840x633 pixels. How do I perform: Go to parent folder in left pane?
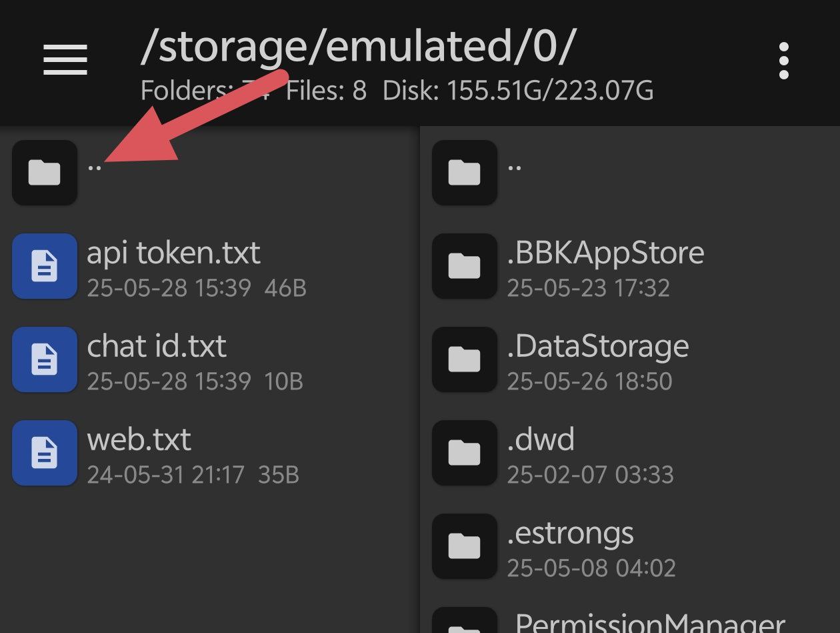pyautogui.click(x=45, y=172)
